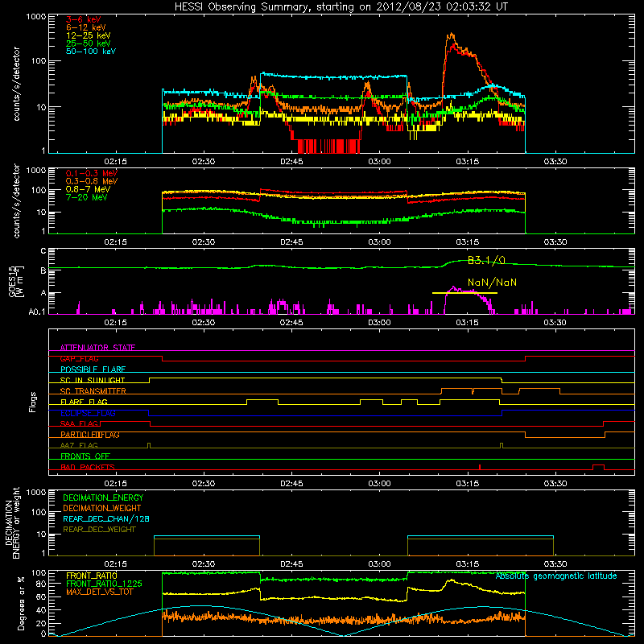Click the SC_TRANSMITTER flag label

(93, 391)
